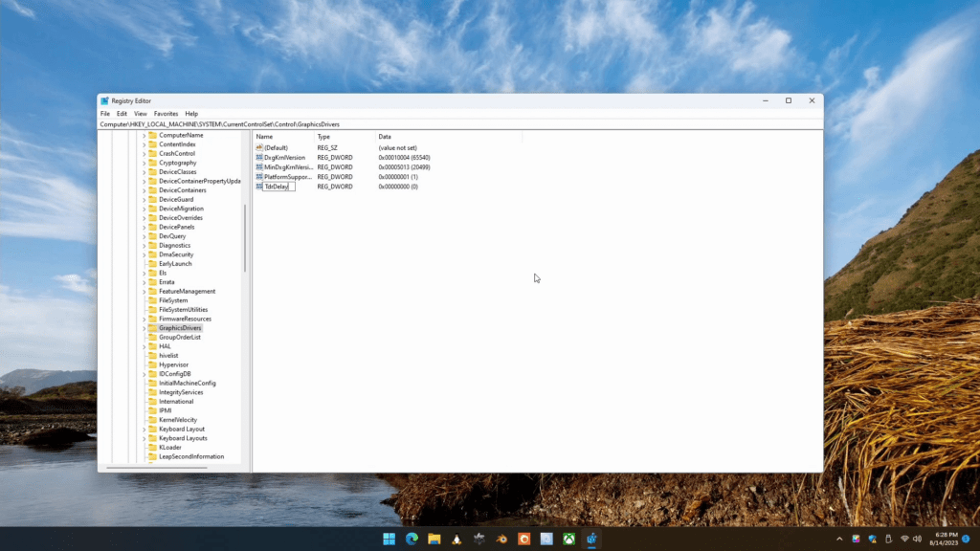The height and width of the screenshot is (551, 980).
Task: Select the DeviceMigration folder icon
Action: point(152,209)
